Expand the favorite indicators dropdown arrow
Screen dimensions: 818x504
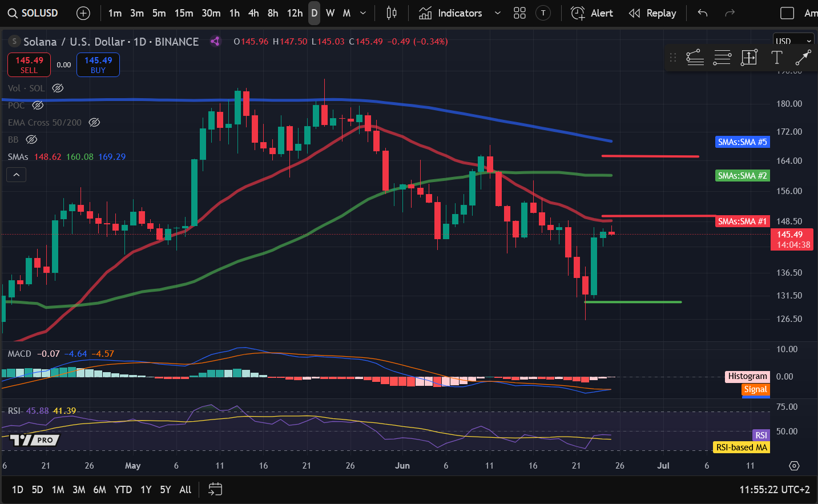click(498, 13)
